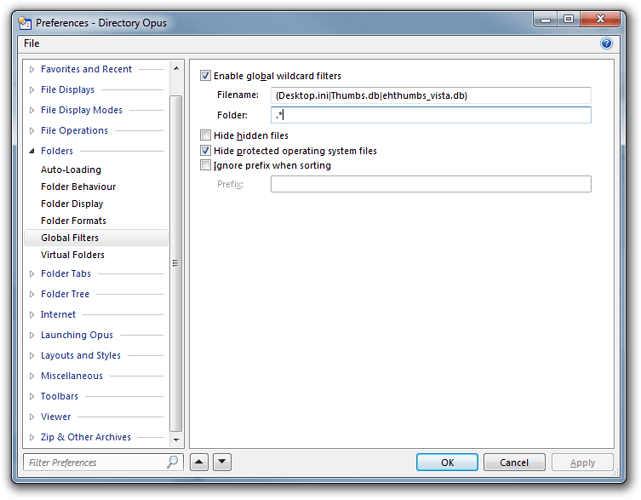This screenshot has height=500, width=641.
Task: Click the category list scroll-down arrow
Action: pyautogui.click(x=176, y=440)
